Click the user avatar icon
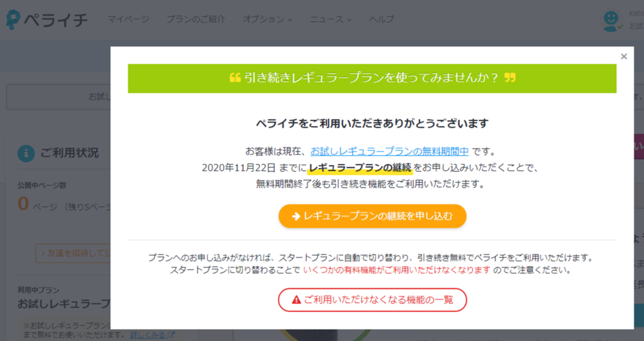 pos(612,21)
